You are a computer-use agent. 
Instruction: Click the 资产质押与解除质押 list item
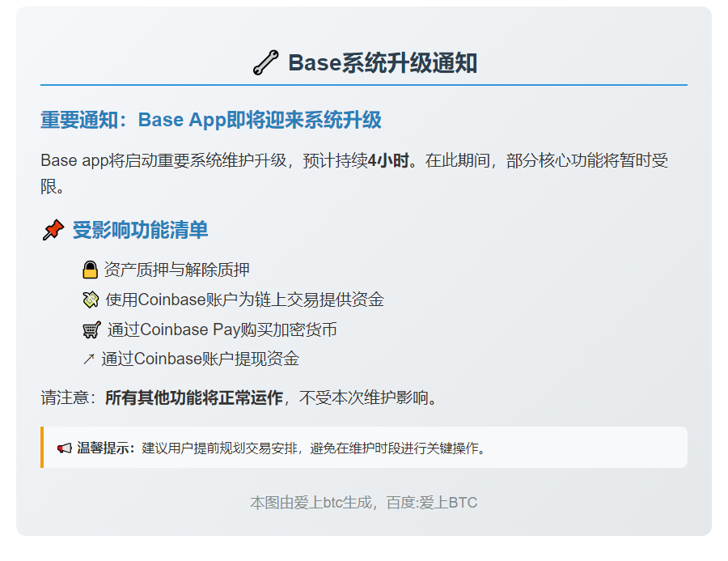[177, 270]
